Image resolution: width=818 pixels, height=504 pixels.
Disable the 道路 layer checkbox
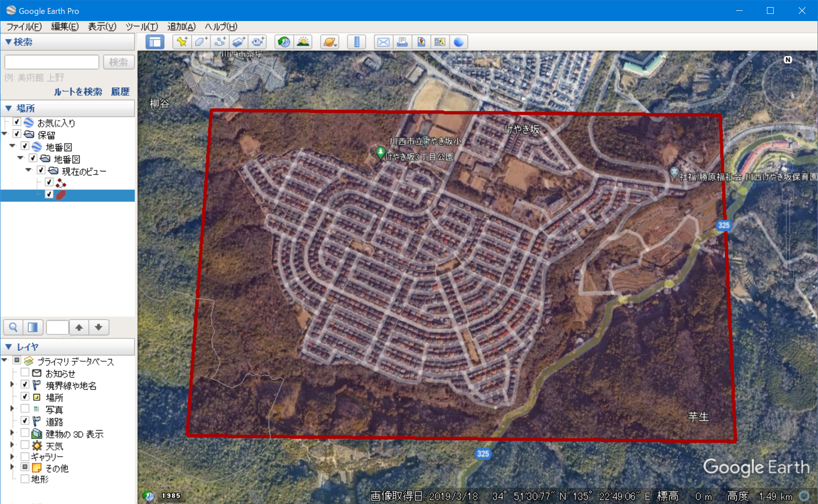tap(25, 421)
